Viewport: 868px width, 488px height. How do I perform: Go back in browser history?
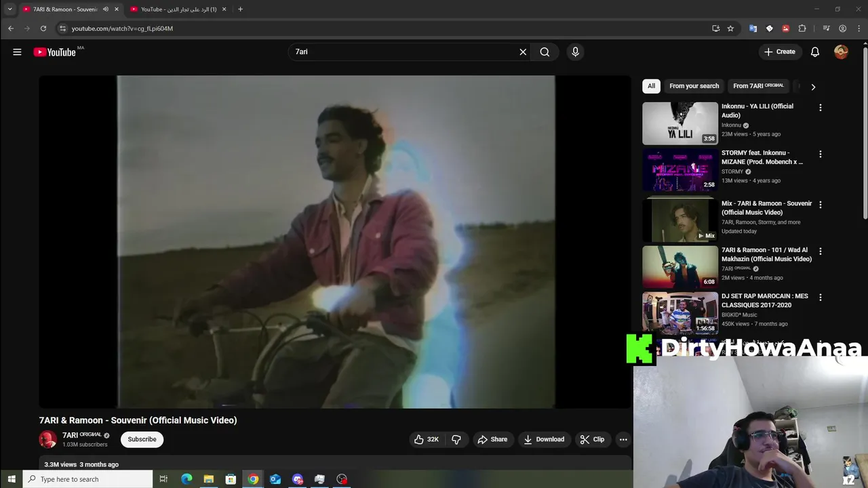pyautogui.click(x=11, y=28)
